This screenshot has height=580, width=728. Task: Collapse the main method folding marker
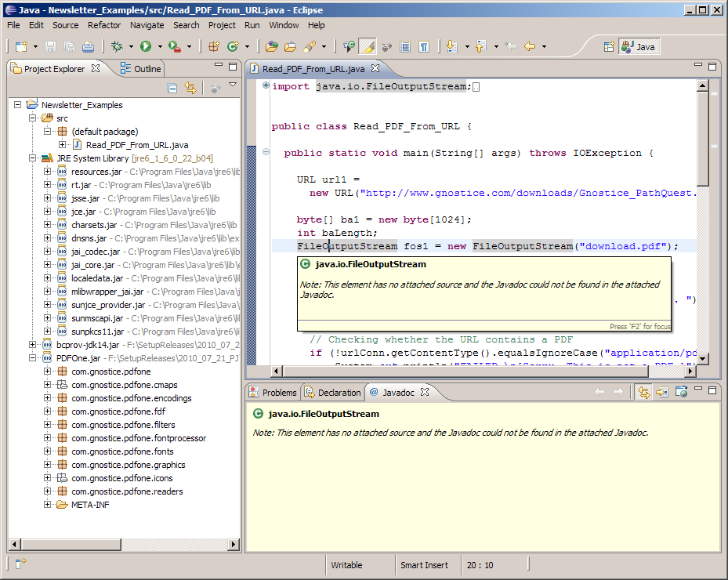tap(266, 151)
